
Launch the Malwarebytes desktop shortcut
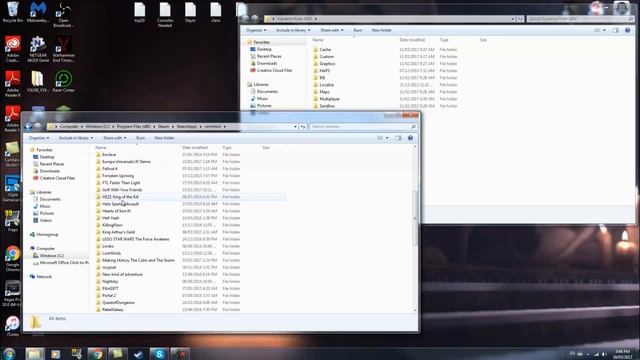38,12
